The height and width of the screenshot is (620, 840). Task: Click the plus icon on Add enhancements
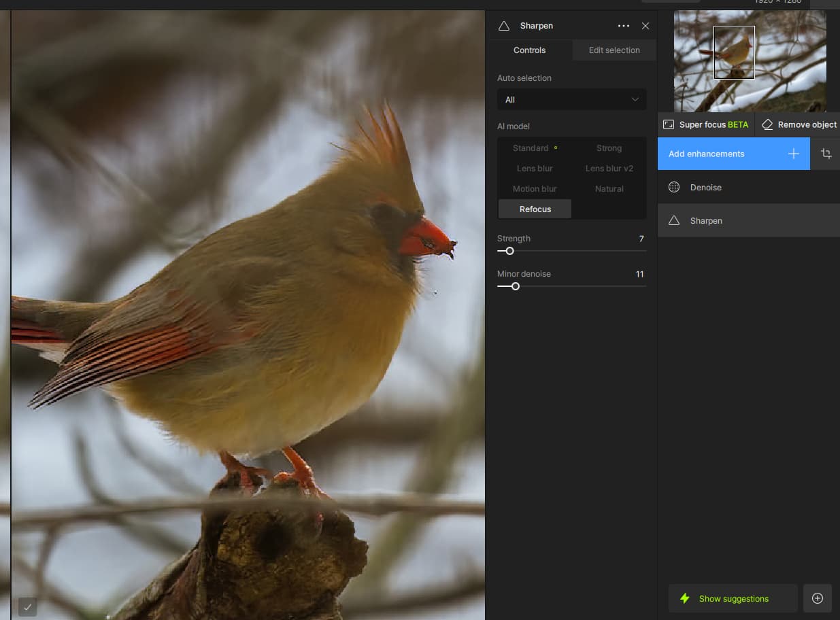click(793, 154)
